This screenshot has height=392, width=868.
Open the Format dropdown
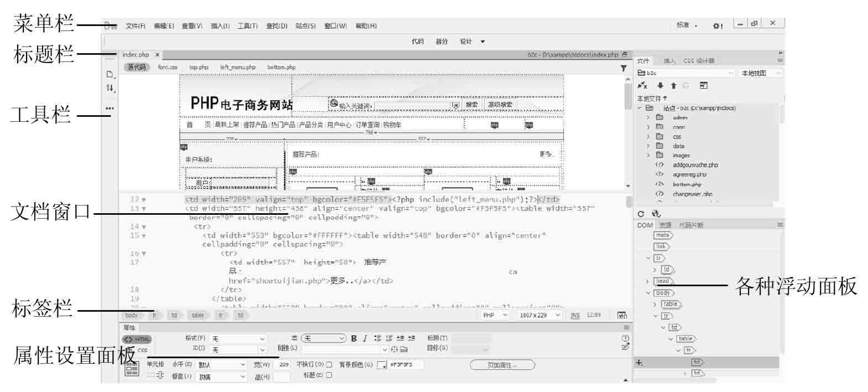[x=238, y=338]
